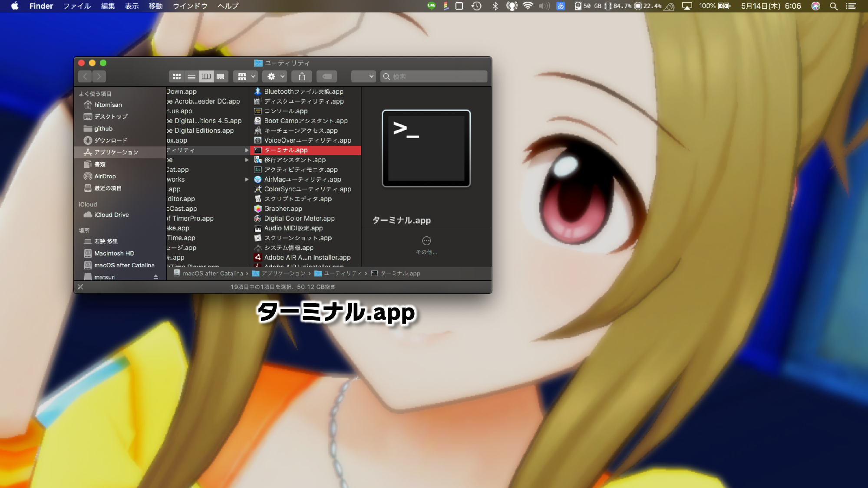Open the 編集 menu

pyautogui.click(x=108, y=6)
